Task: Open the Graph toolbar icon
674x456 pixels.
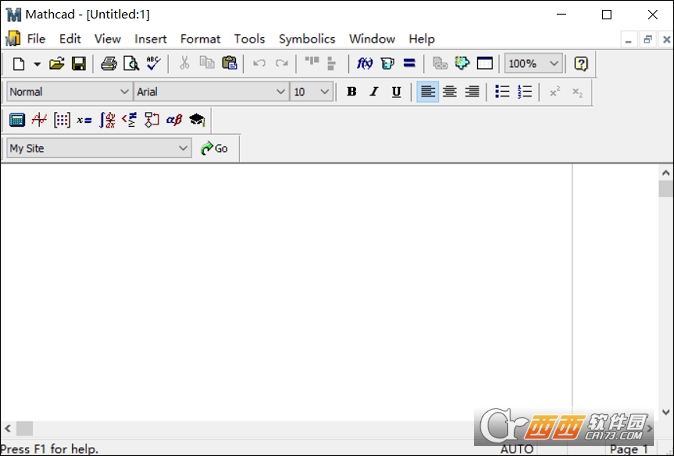Action: pos(39,120)
